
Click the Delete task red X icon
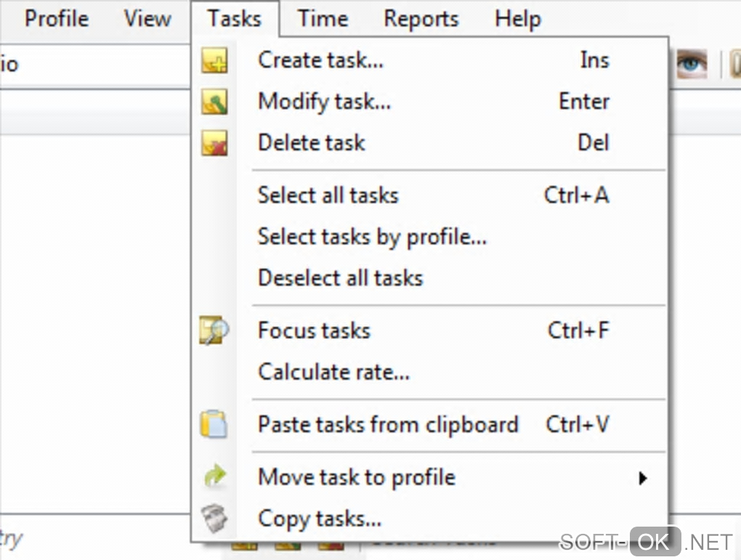point(214,143)
